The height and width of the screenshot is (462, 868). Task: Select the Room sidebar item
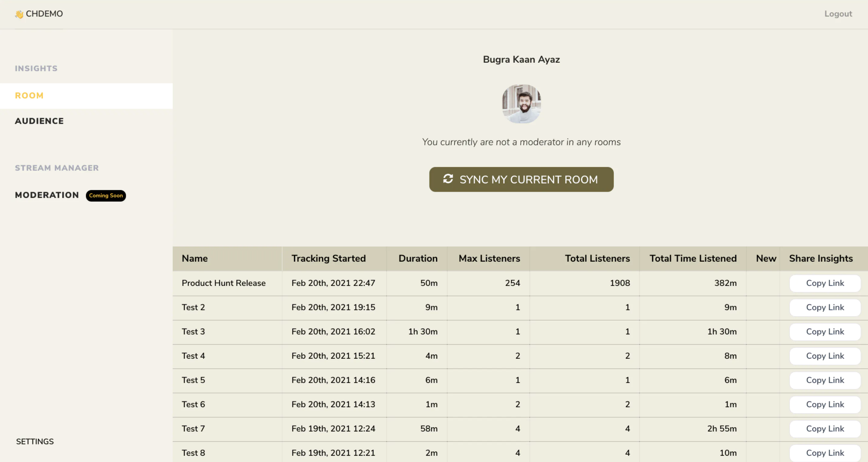(x=29, y=95)
